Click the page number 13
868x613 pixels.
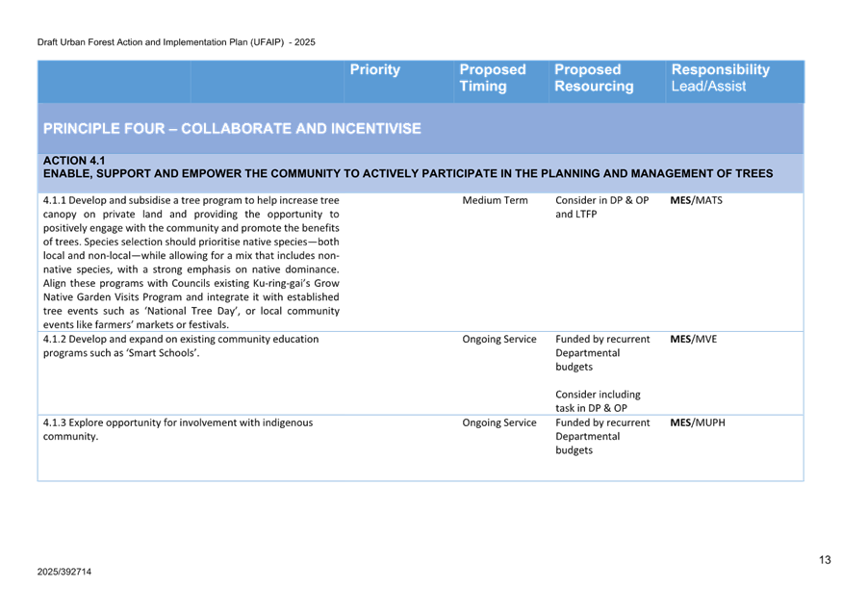click(825, 559)
